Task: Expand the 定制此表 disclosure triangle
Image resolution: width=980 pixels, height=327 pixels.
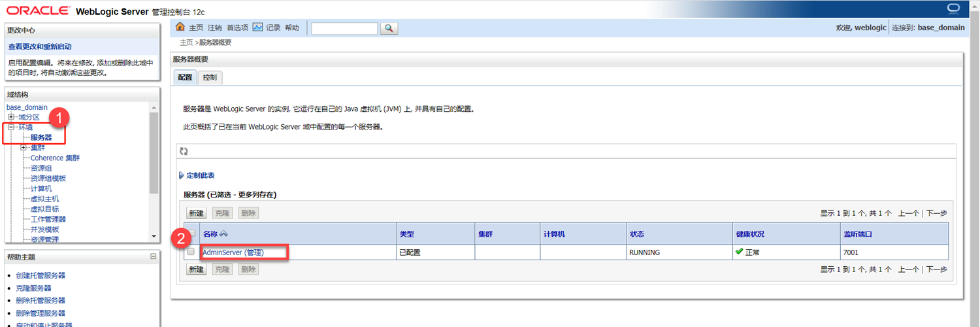Action: click(182, 176)
